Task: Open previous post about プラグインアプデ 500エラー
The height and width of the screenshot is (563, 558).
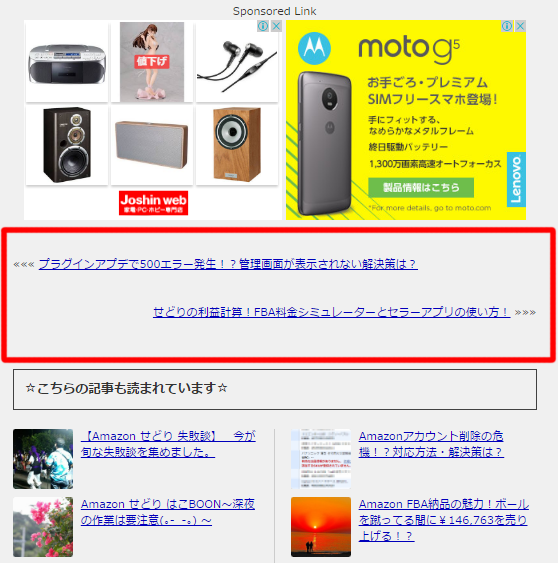Action: tap(228, 264)
